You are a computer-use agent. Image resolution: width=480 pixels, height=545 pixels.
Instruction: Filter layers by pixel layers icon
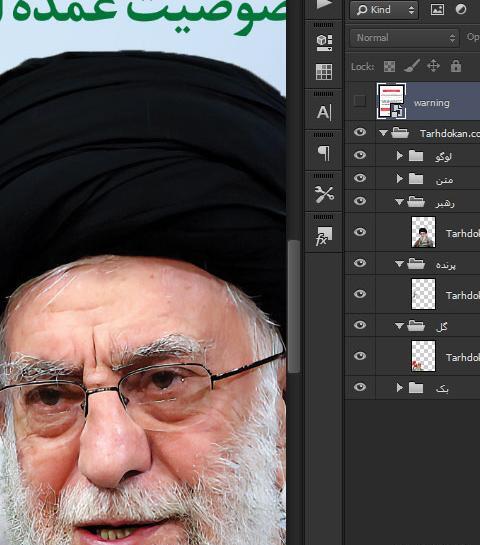[437, 10]
